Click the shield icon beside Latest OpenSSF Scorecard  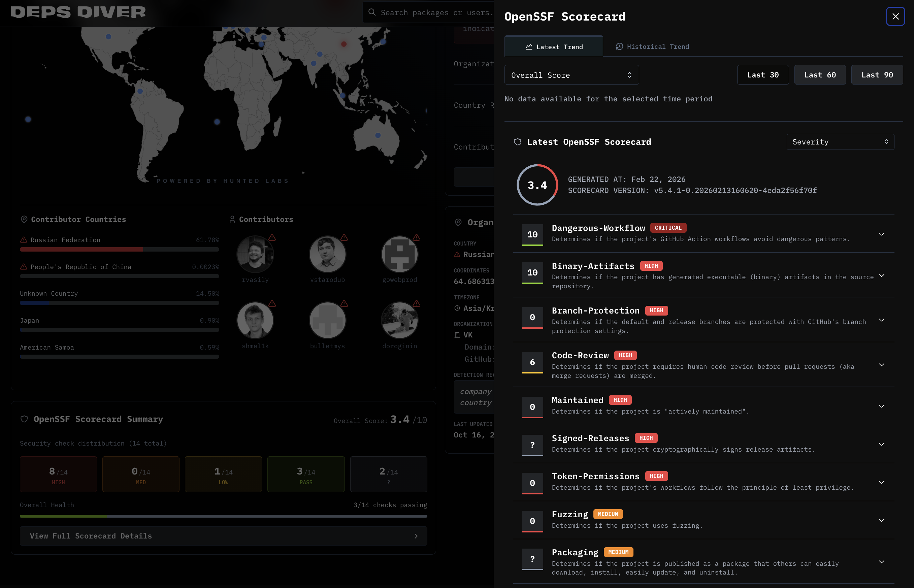pos(518,142)
